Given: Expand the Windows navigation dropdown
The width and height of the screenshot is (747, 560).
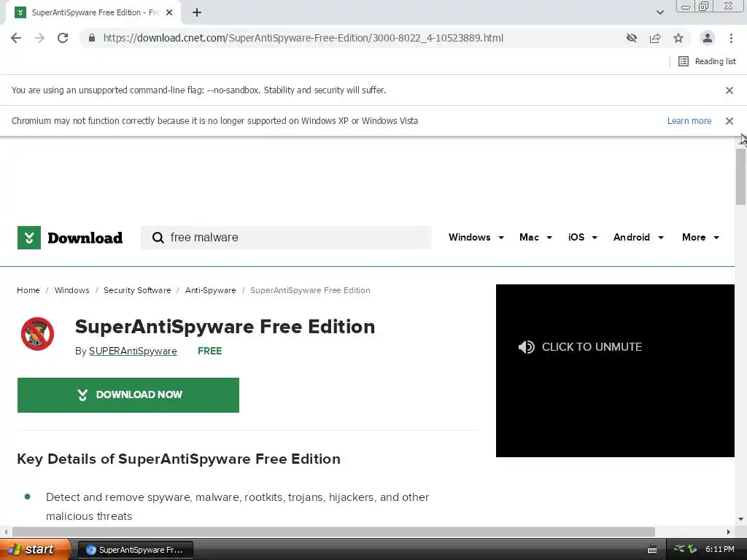Looking at the screenshot, I should point(476,237).
